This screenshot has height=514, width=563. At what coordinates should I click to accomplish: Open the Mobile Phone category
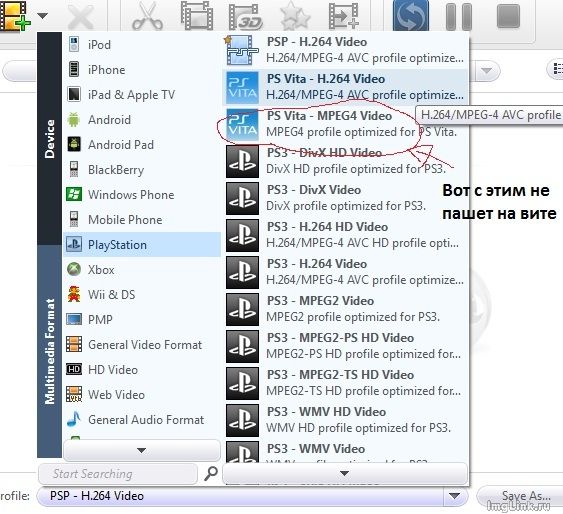142,220
